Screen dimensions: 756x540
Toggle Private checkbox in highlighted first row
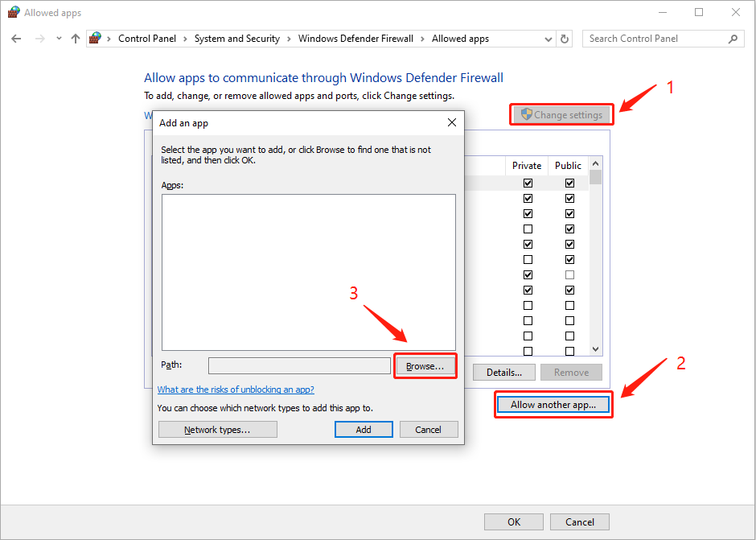click(528, 183)
